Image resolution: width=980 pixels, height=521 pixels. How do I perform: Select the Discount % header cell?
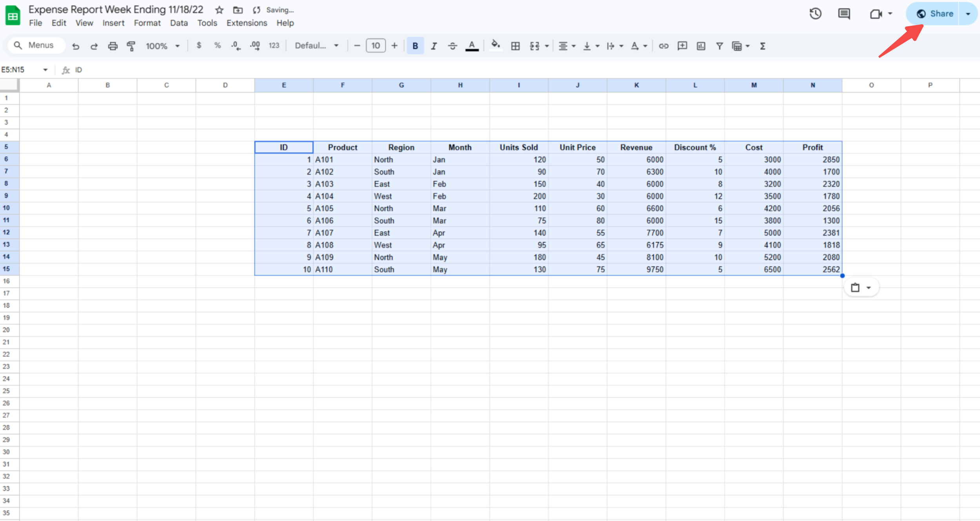(695, 147)
